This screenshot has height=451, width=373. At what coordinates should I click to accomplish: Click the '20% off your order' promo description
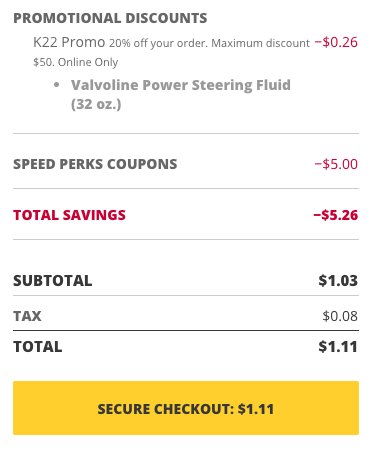point(159,43)
